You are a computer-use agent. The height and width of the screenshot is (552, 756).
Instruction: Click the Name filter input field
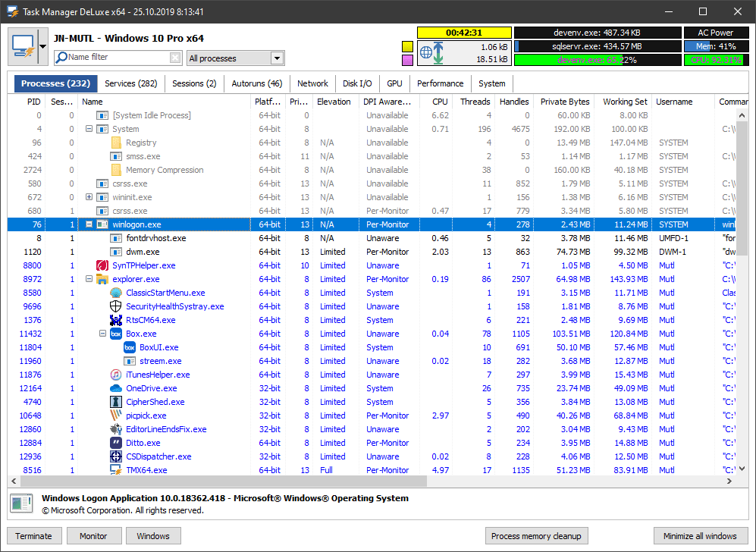(x=118, y=58)
